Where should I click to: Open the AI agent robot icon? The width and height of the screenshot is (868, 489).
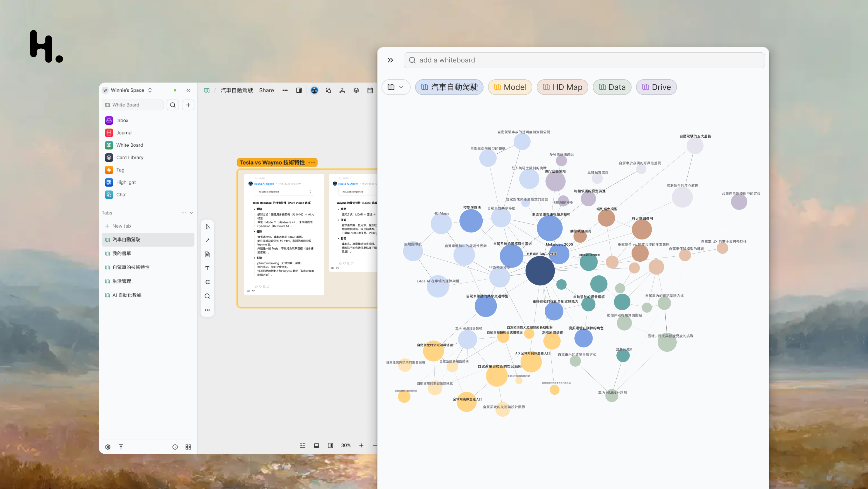coord(314,90)
